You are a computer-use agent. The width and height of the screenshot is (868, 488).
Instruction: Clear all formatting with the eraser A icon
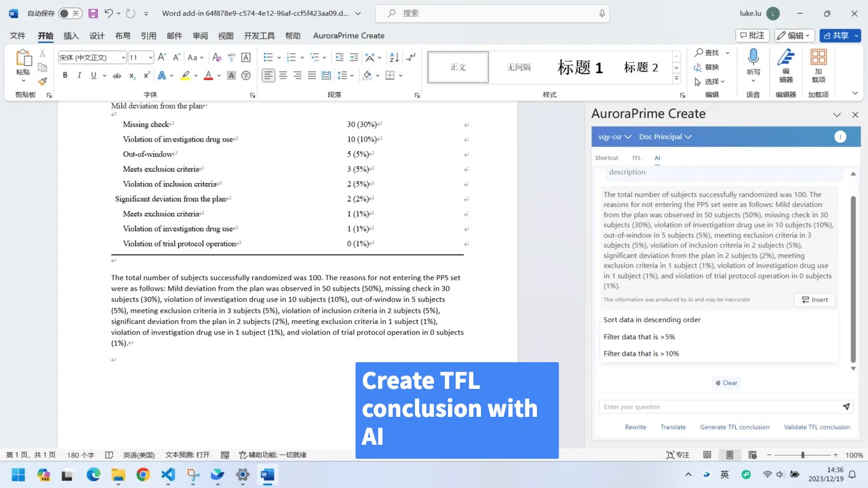(x=217, y=57)
